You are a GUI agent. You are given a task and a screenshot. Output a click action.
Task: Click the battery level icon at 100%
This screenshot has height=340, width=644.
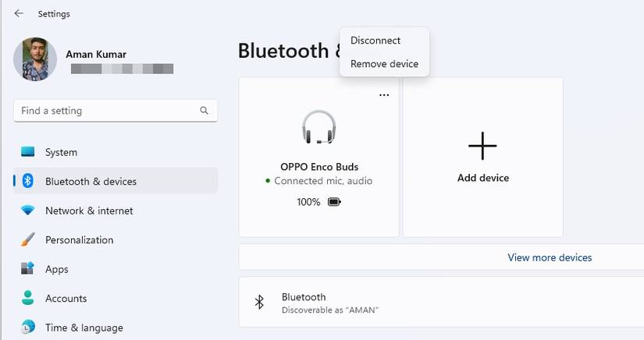click(334, 202)
